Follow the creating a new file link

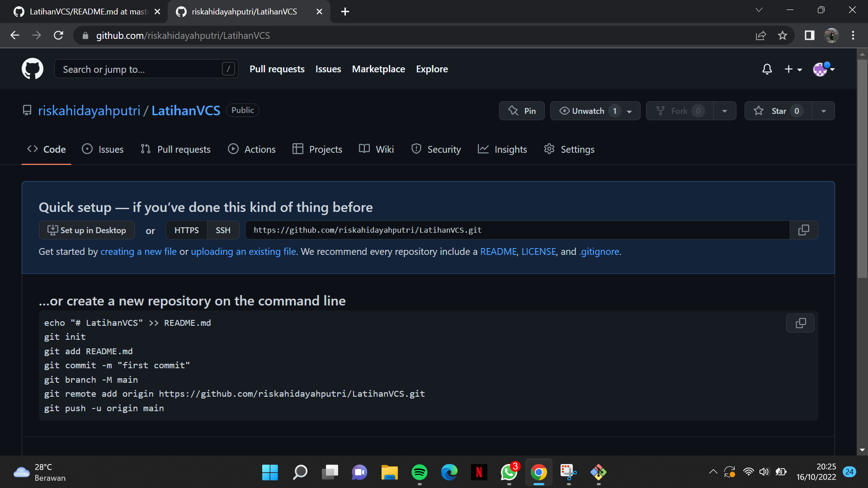138,252
